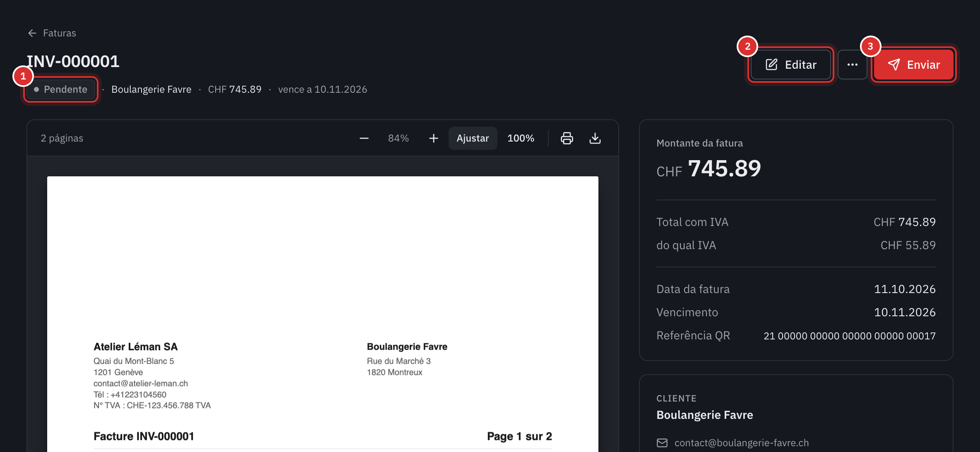Click the large 745.89 amount
Screen dimensions: 980x452
[x=724, y=168]
